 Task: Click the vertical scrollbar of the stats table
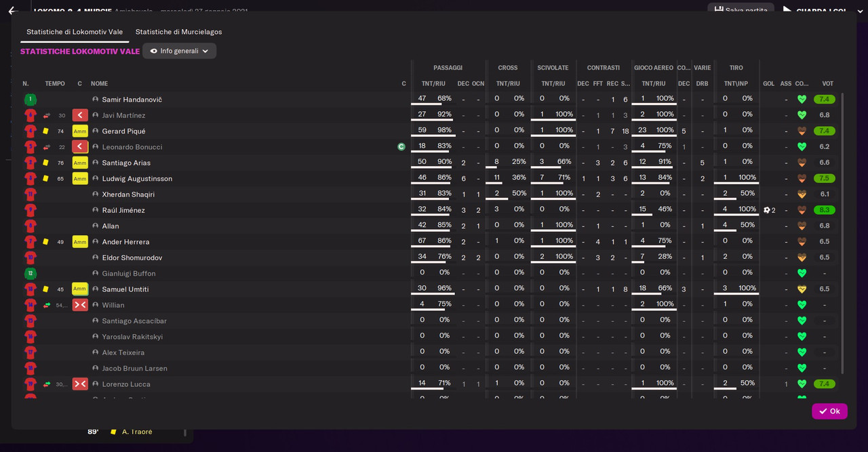(x=842, y=234)
